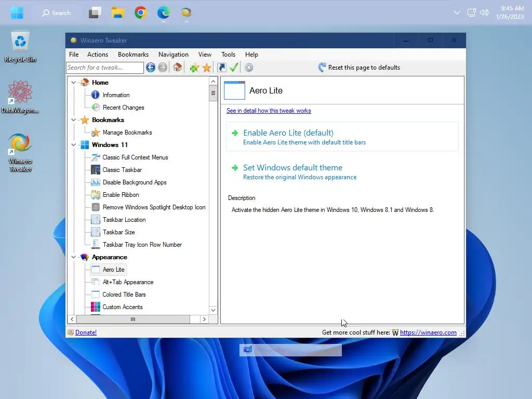Show hidden tray icons chevron
Viewport: 532px width, 399px height.
[457, 13]
